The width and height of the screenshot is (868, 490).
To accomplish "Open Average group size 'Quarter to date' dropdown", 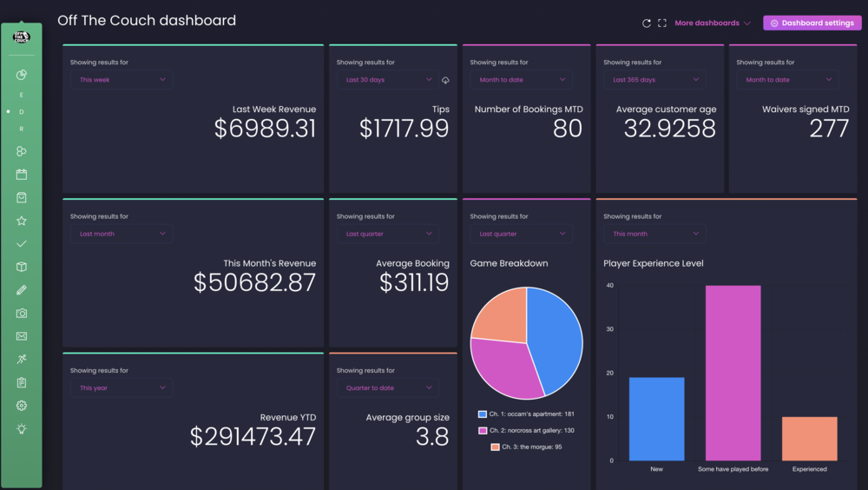I will click(387, 388).
